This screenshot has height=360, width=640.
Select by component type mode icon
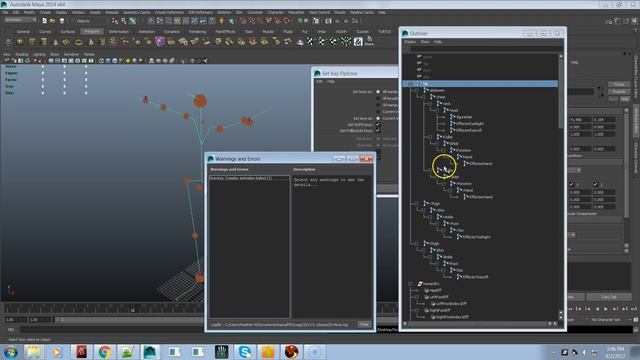pos(133,20)
